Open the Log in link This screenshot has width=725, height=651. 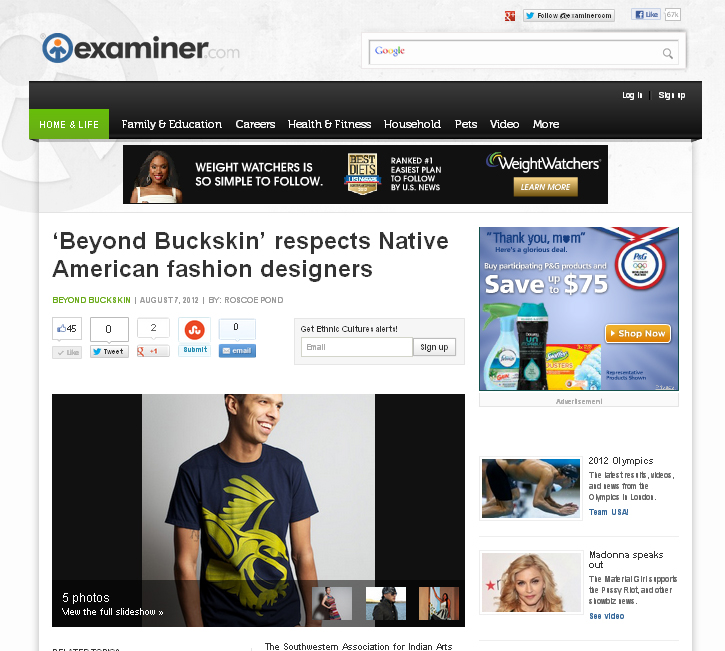[632, 95]
